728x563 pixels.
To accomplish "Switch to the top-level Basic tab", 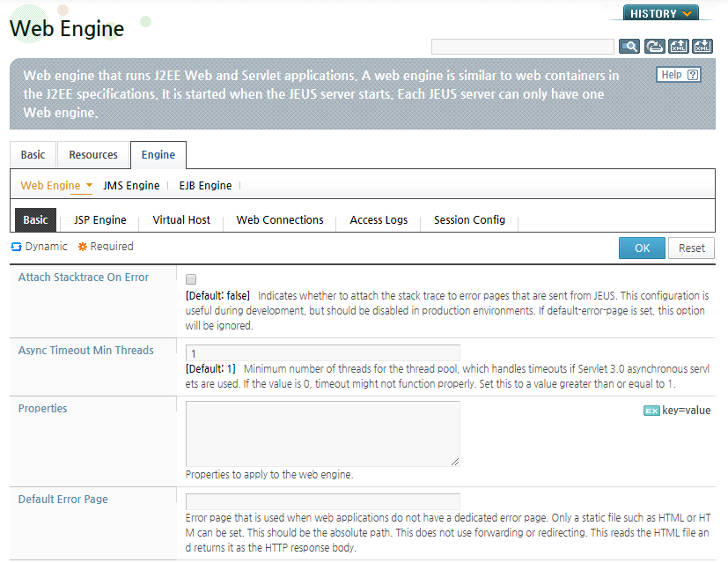I will point(33,155).
